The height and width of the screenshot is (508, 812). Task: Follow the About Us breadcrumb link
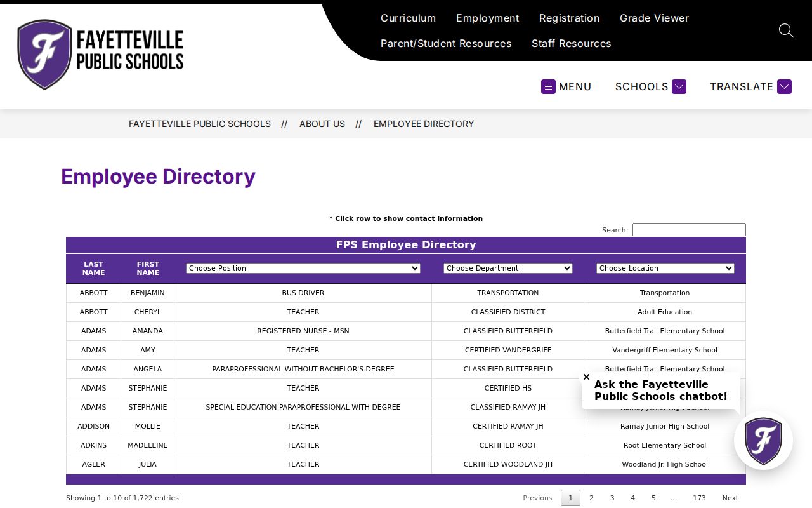tap(322, 124)
